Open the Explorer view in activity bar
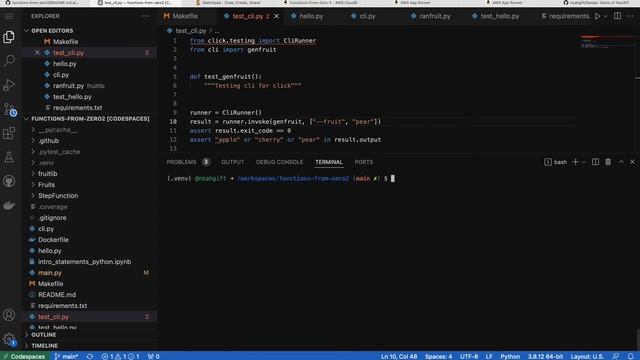 point(9,37)
